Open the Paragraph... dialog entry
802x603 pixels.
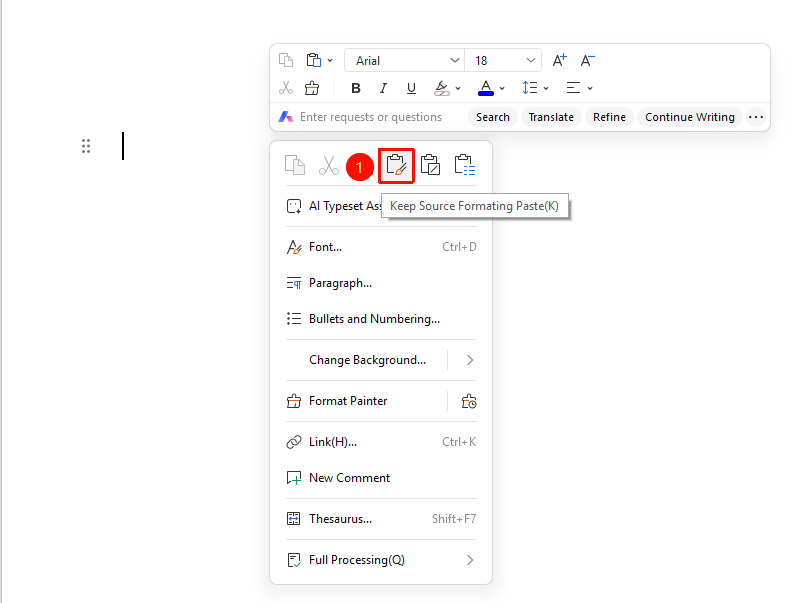click(x=381, y=283)
